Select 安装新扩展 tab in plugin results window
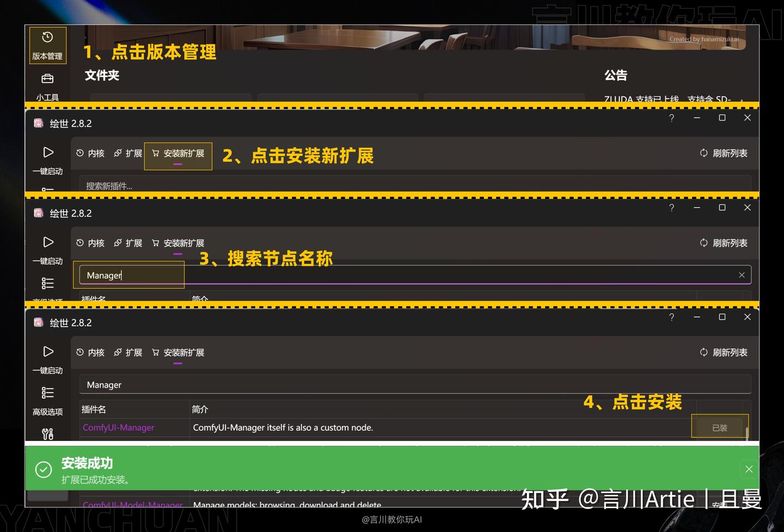The image size is (784, 532). [x=178, y=353]
